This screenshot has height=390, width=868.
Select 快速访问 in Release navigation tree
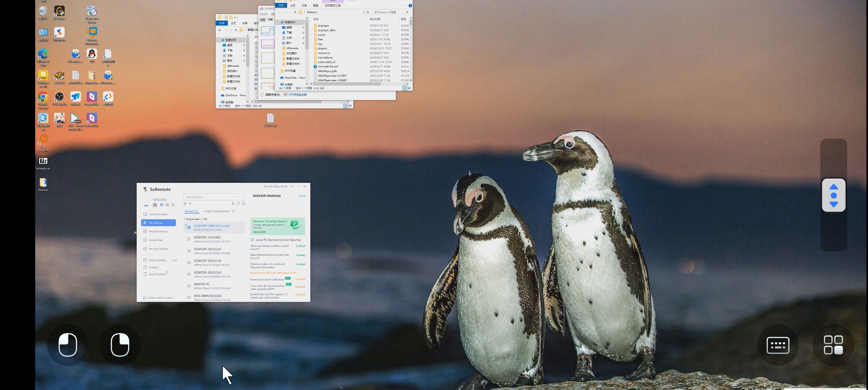click(x=290, y=22)
